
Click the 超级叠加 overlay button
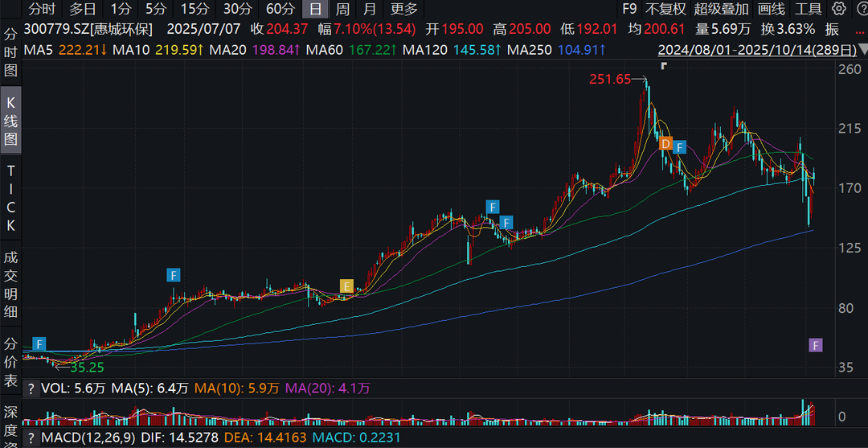click(x=721, y=9)
